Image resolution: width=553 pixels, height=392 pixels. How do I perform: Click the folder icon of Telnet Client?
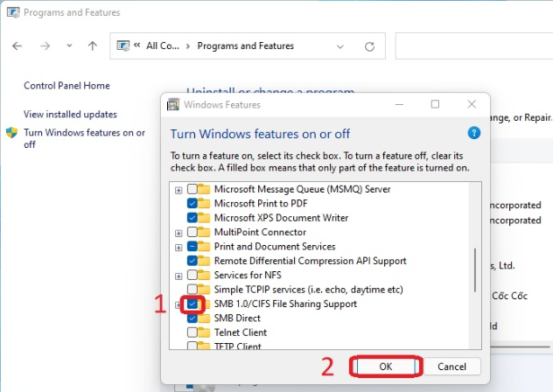click(204, 332)
